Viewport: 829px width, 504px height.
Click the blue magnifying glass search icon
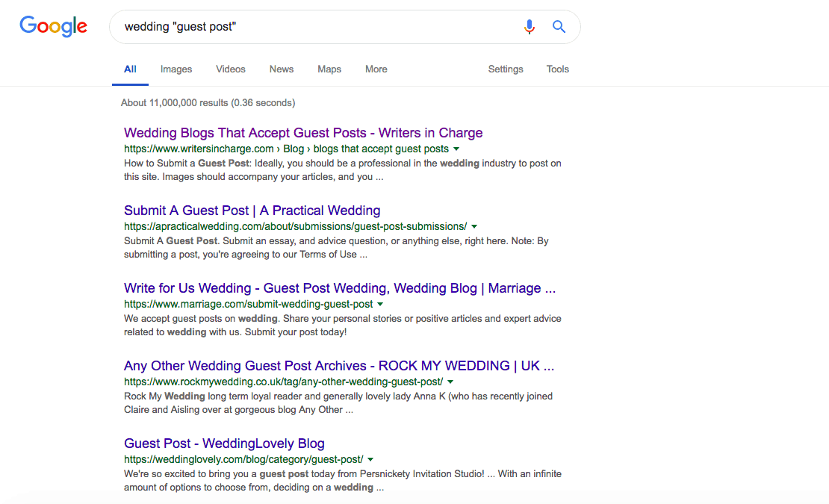(x=559, y=26)
